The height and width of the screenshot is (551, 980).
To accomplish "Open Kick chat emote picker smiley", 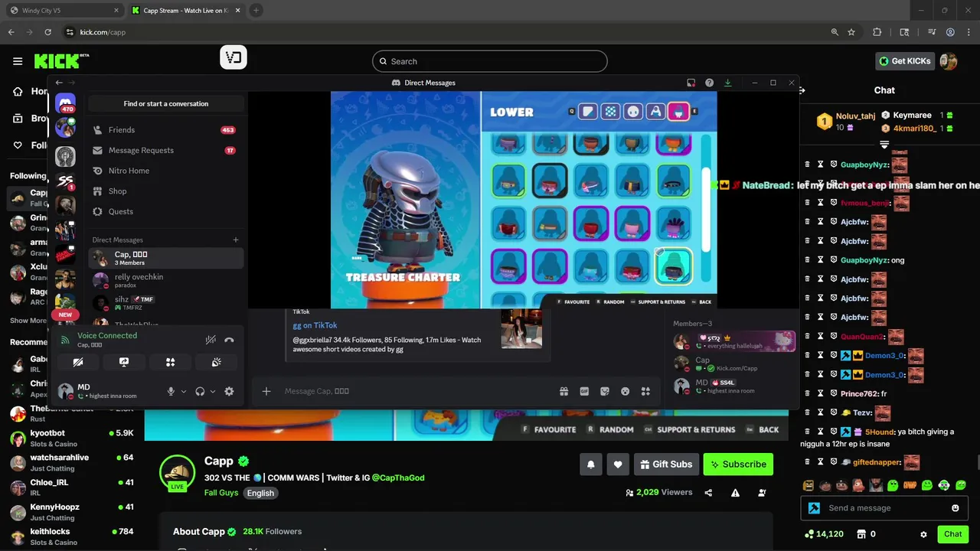I will [955, 508].
